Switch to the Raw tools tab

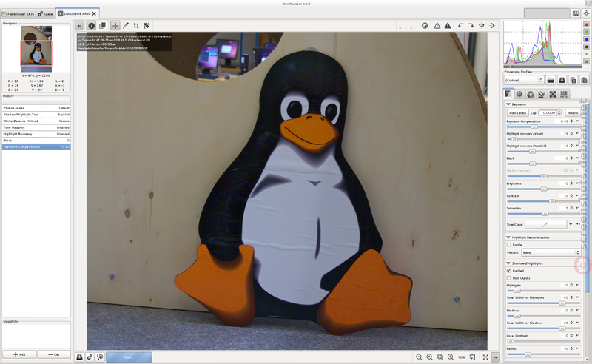[x=553, y=94]
